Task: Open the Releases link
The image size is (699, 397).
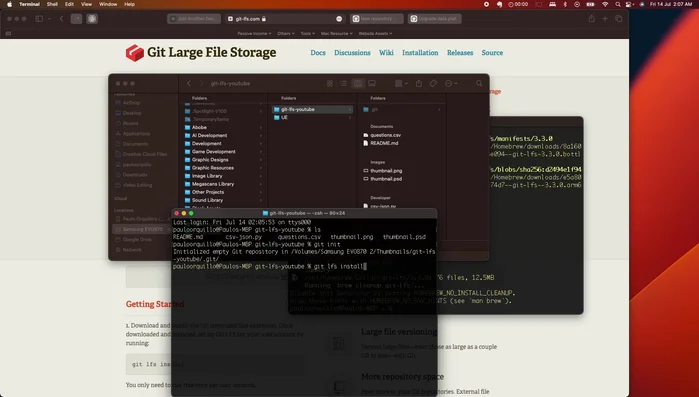Action: coord(460,53)
